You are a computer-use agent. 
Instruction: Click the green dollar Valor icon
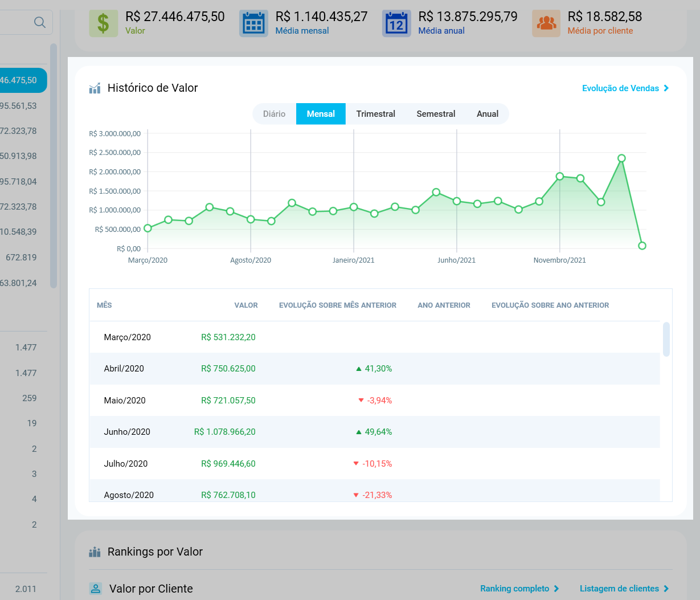(x=103, y=23)
